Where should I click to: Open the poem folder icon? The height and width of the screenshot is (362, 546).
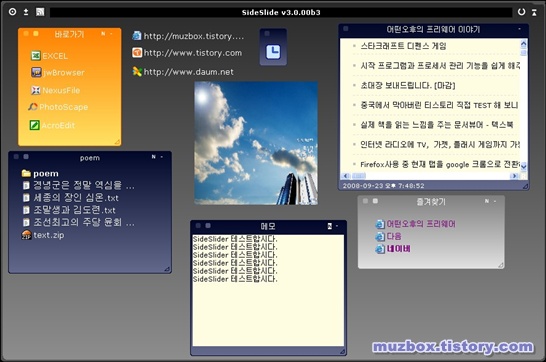tap(26, 173)
